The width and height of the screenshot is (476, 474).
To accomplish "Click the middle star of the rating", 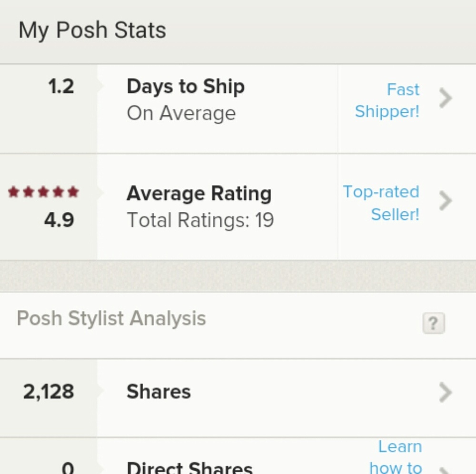I will 43,192.
